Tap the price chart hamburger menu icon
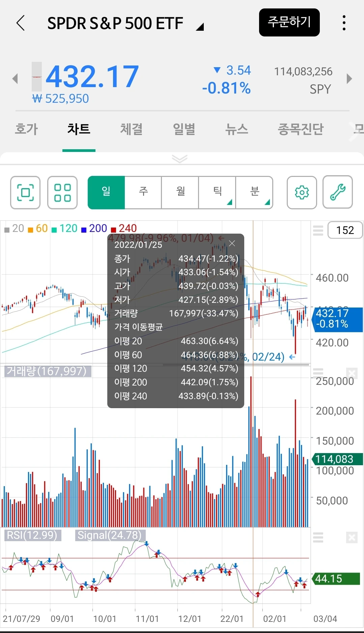The image size is (364, 633). (318, 230)
